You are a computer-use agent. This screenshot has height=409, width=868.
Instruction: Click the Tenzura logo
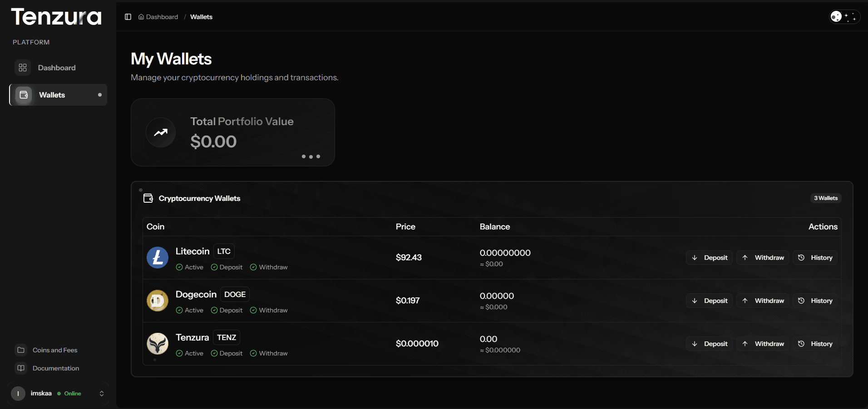(56, 17)
